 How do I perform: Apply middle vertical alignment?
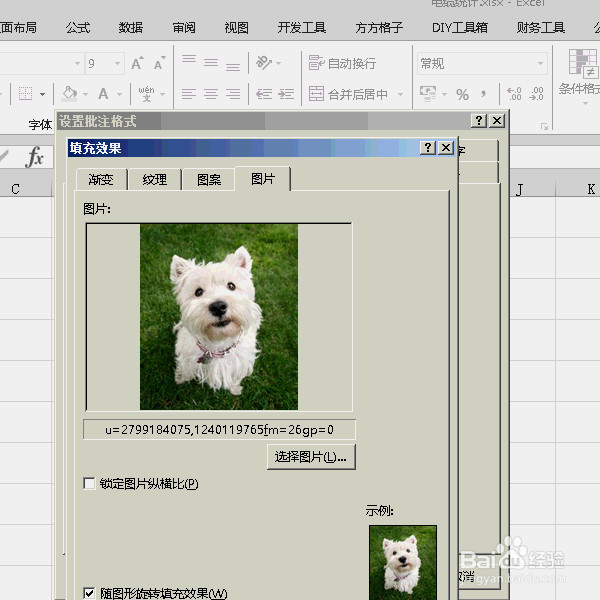(x=211, y=62)
